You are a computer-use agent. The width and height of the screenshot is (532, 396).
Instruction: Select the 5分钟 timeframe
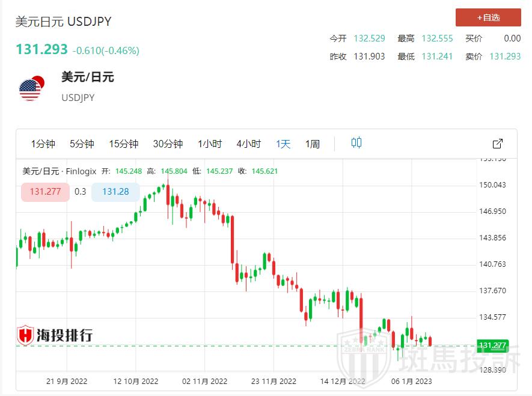[82, 144]
